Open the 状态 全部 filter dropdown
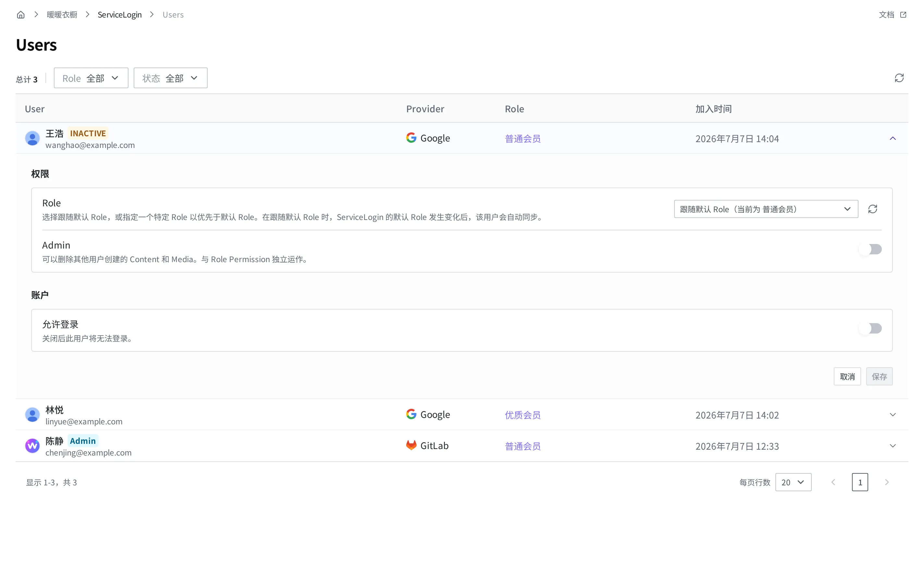This screenshot has height=584, width=924. click(x=170, y=78)
